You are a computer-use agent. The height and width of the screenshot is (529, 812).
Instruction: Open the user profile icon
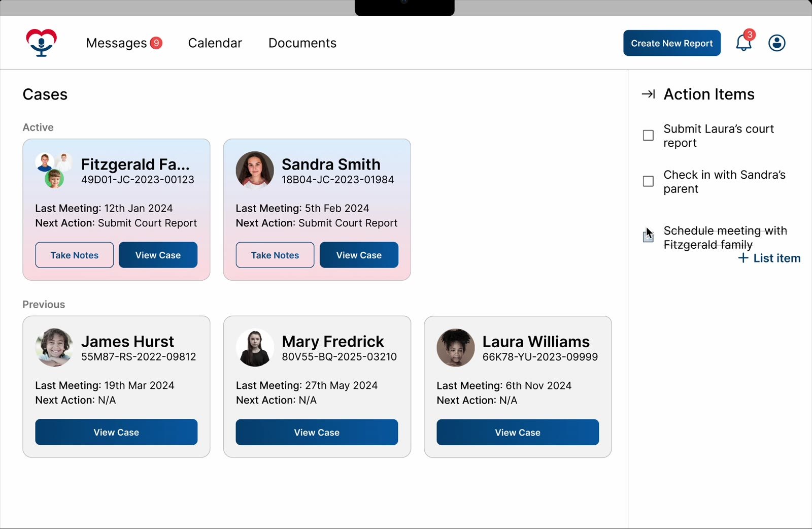776,43
